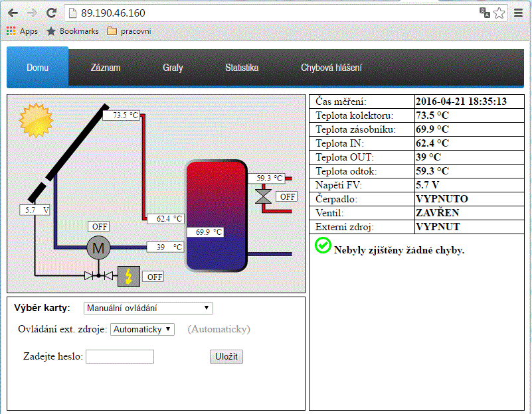Click the ZAVŘEN valve status cell
This screenshot has height=414, width=532.
[x=470, y=213]
